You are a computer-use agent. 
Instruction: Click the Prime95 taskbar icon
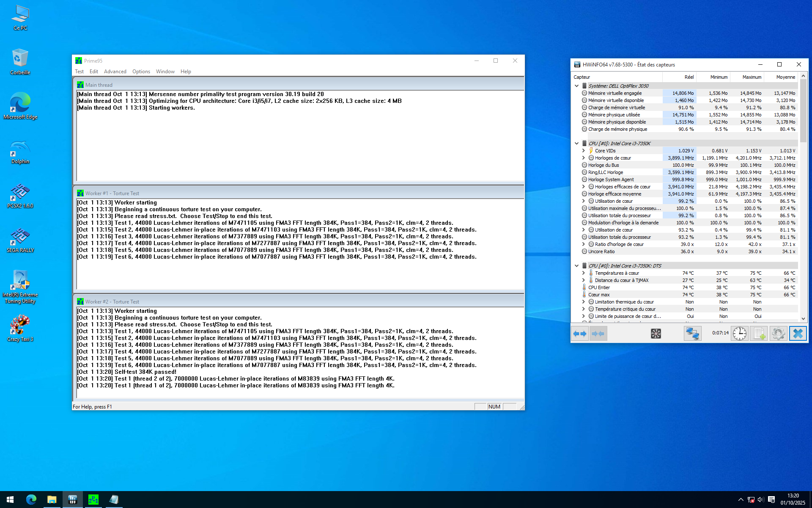tap(93, 500)
